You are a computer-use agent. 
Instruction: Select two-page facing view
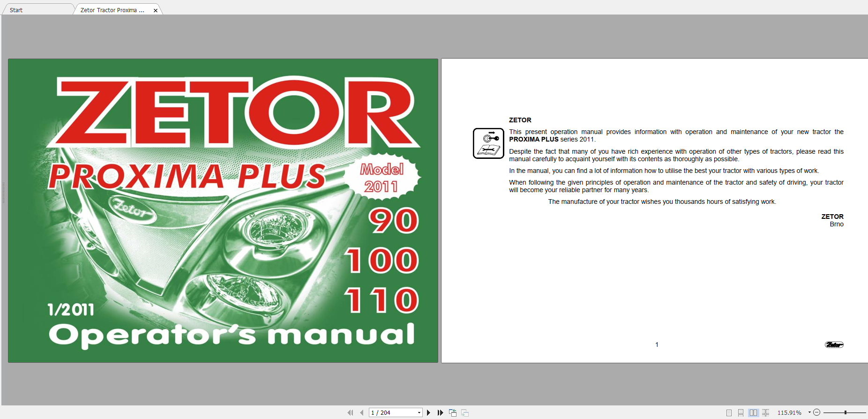pyautogui.click(x=753, y=412)
